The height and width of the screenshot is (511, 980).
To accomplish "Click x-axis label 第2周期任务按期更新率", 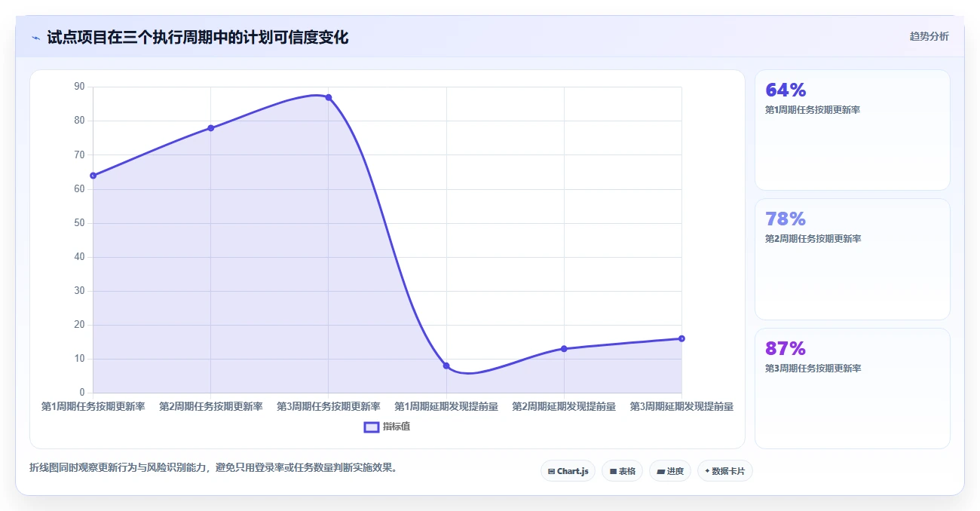I will (210, 406).
